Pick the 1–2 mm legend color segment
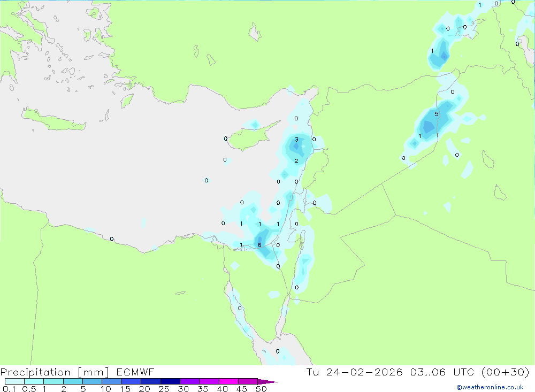The height and width of the screenshot is (392, 535). coord(53,381)
